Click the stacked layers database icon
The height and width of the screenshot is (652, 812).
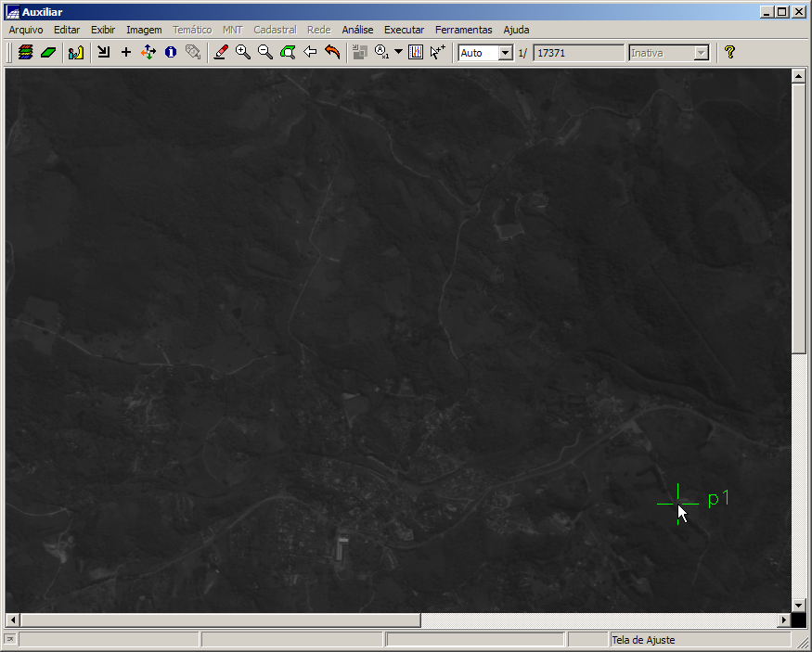click(x=26, y=53)
